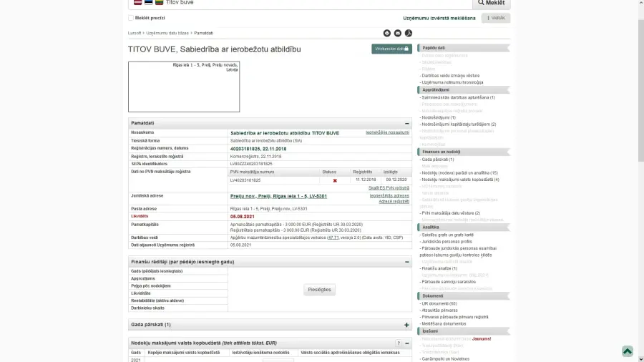The width and height of the screenshot is (644, 362).
Task: Expand Gada pārskati (1) with plus icon
Action: click(406, 325)
